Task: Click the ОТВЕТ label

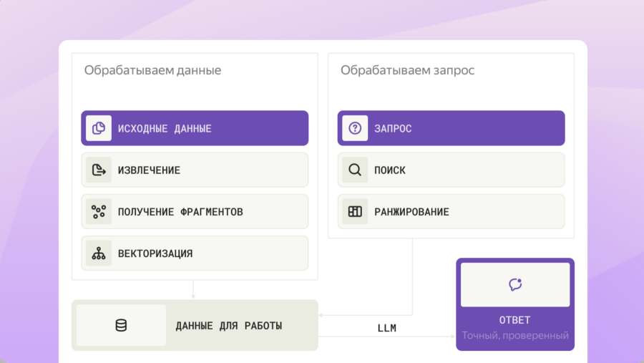Action: tap(514, 320)
